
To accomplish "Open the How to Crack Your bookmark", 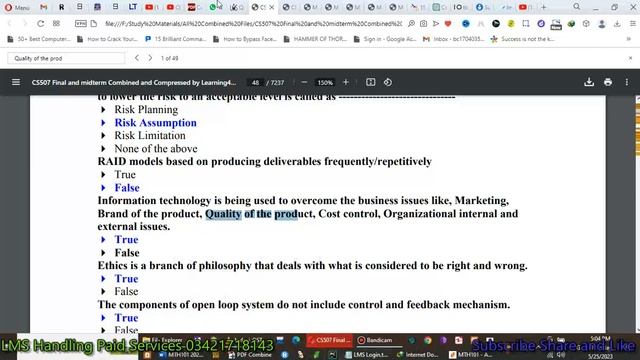I will [x=107, y=39].
